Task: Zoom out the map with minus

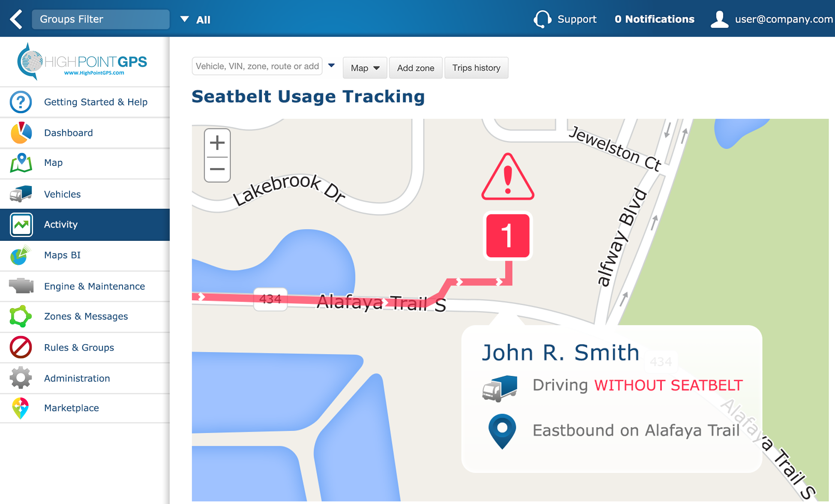Action: 217,169
